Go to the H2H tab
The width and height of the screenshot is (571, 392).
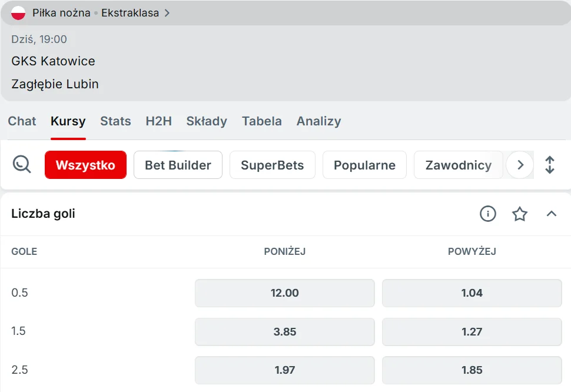coord(159,121)
